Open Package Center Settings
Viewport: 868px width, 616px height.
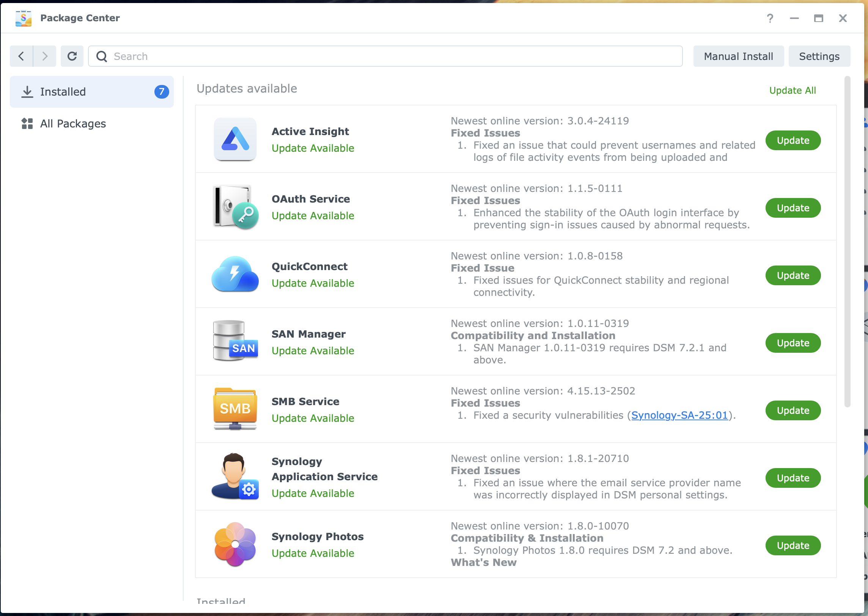(x=819, y=56)
